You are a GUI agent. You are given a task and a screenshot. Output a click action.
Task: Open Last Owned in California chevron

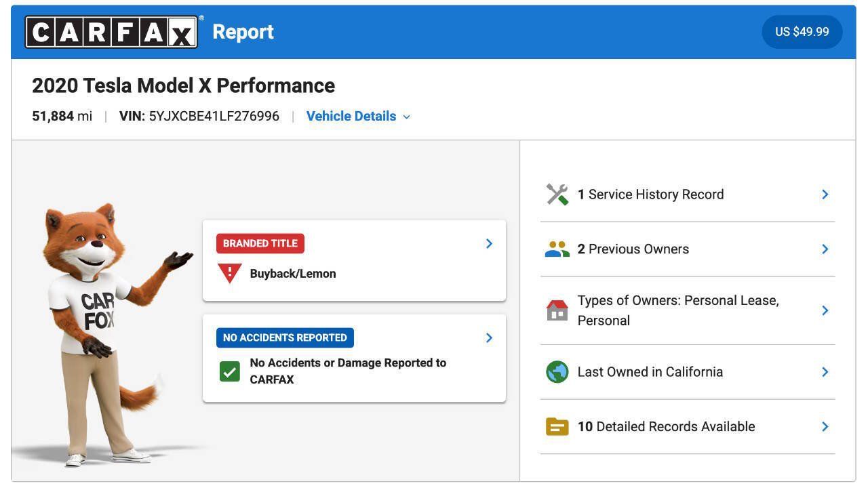[825, 372]
